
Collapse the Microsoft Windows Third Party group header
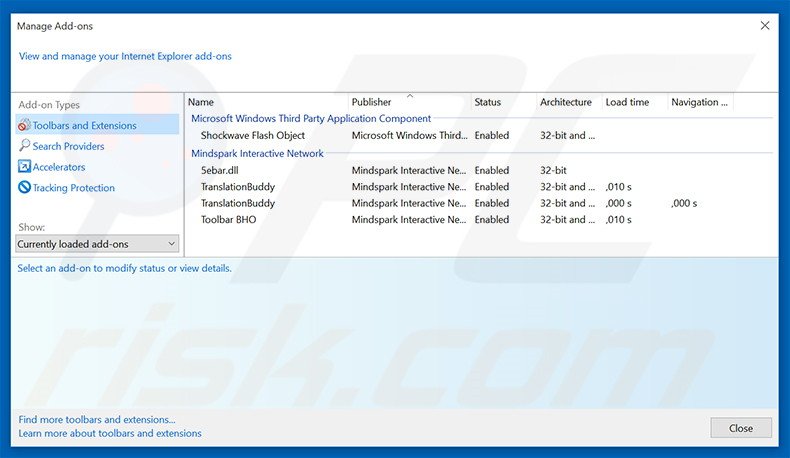point(311,118)
